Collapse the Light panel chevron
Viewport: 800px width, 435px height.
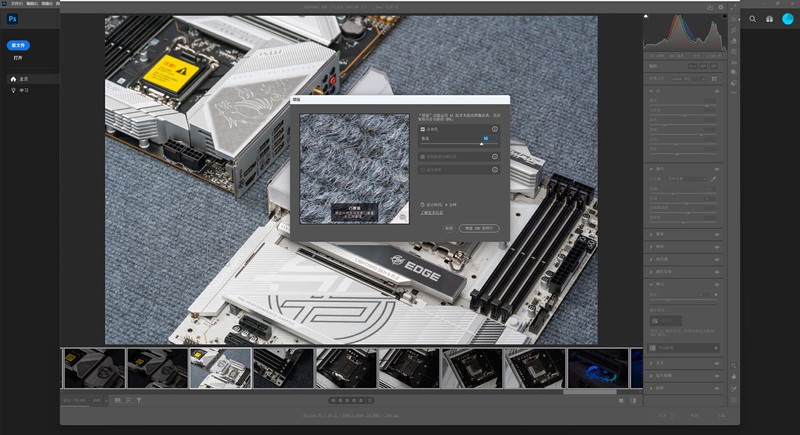[x=651, y=91]
